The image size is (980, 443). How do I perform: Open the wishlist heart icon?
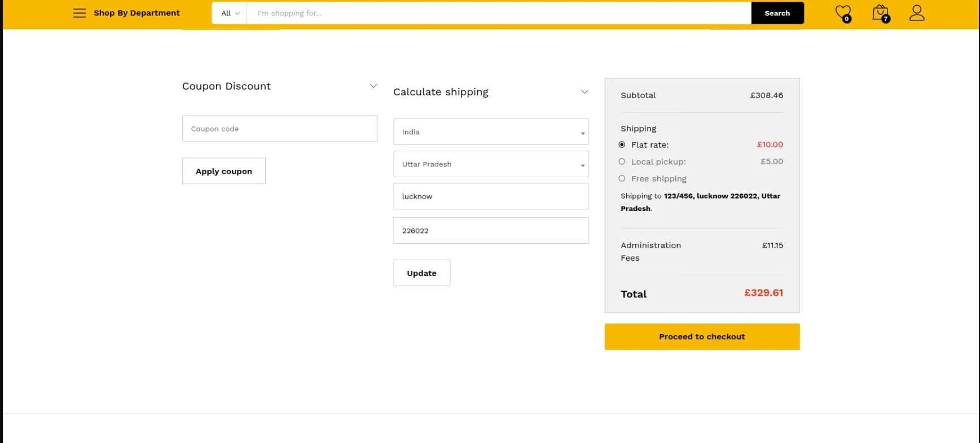[843, 12]
